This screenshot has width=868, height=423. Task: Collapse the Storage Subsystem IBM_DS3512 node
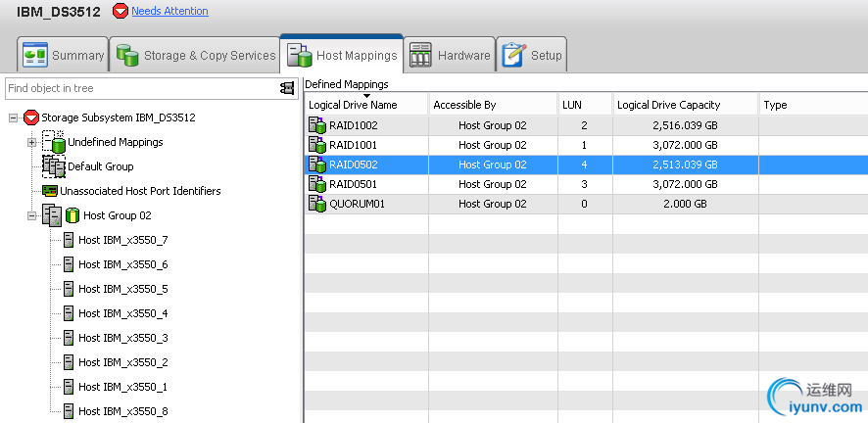tap(14, 117)
